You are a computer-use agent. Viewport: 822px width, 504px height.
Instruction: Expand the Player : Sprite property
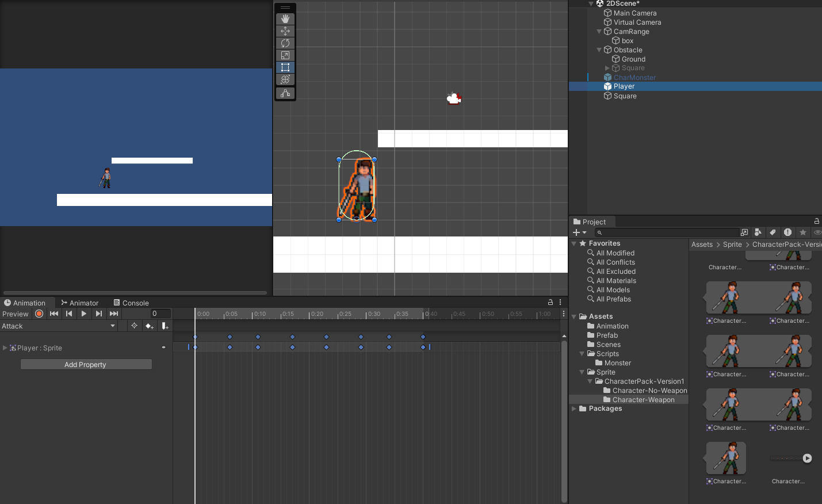click(5, 348)
